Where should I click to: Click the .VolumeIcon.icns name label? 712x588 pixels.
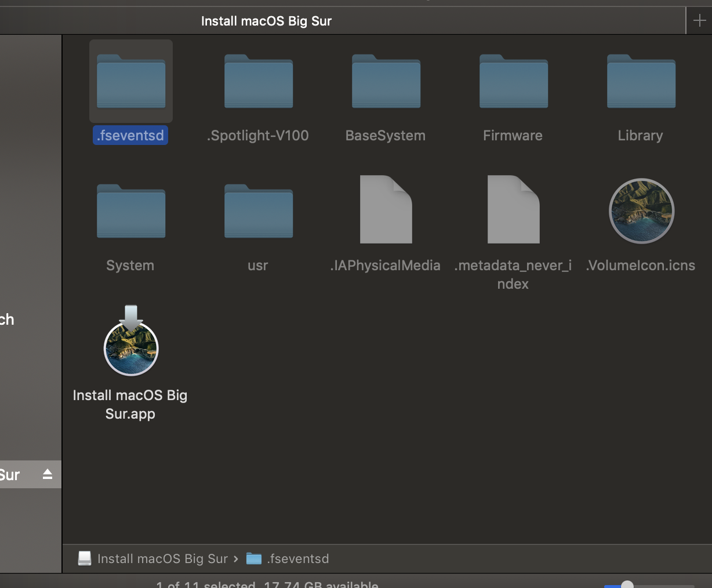pyautogui.click(x=641, y=265)
